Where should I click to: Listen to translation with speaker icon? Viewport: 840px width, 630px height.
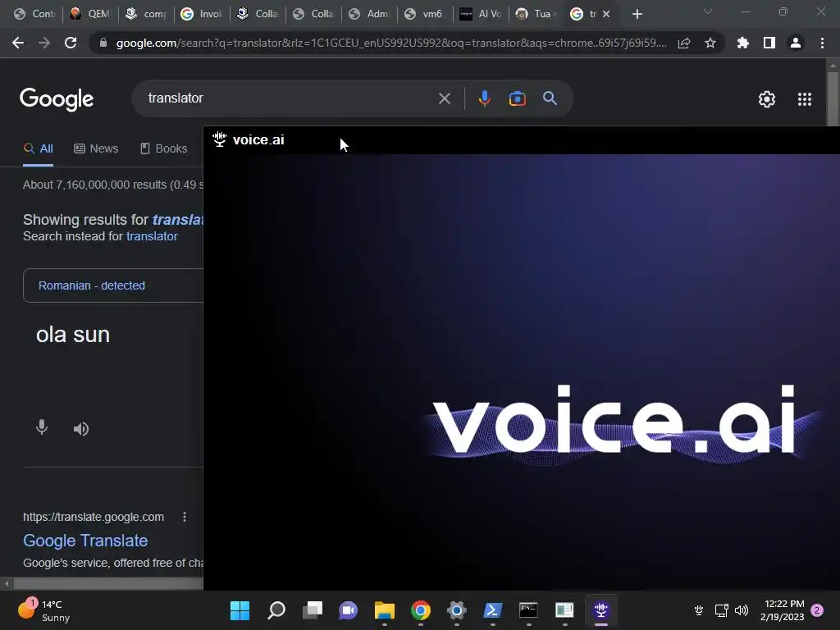pyautogui.click(x=81, y=428)
